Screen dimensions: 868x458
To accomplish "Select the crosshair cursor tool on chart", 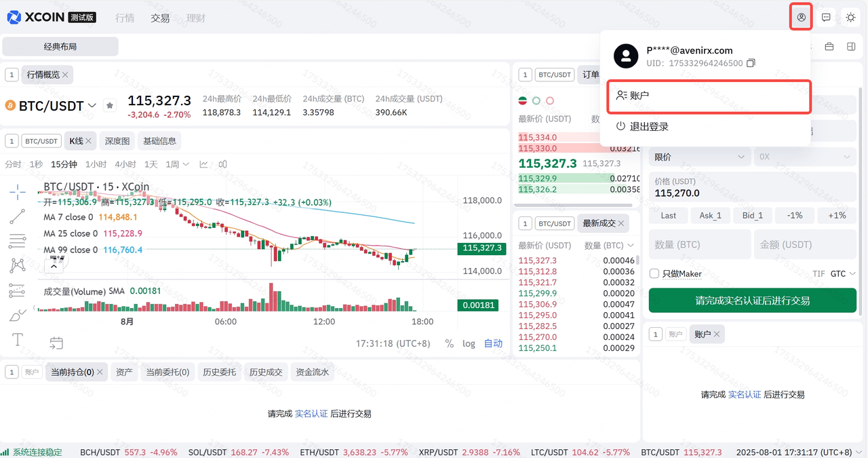I will [x=18, y=191].
